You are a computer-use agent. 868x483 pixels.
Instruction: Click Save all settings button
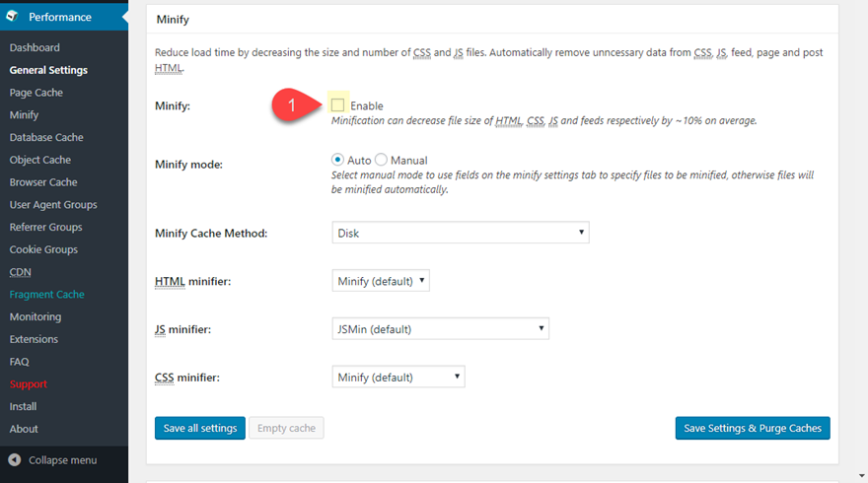click(x=199, y=428)
